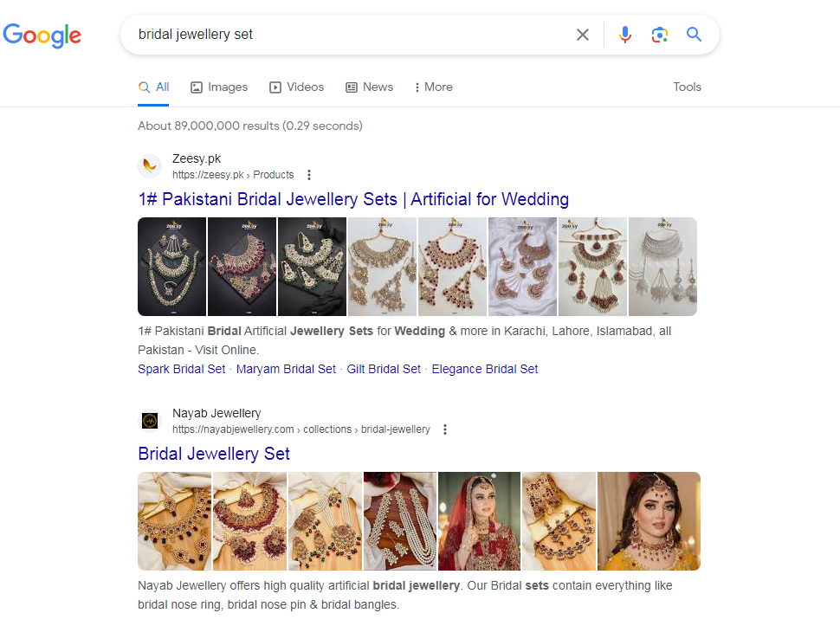Follow the Elegance Bridal Set sitelink
Image resolution: width=840 pixels, height=626 pixels.
click(x=485, y=370)
